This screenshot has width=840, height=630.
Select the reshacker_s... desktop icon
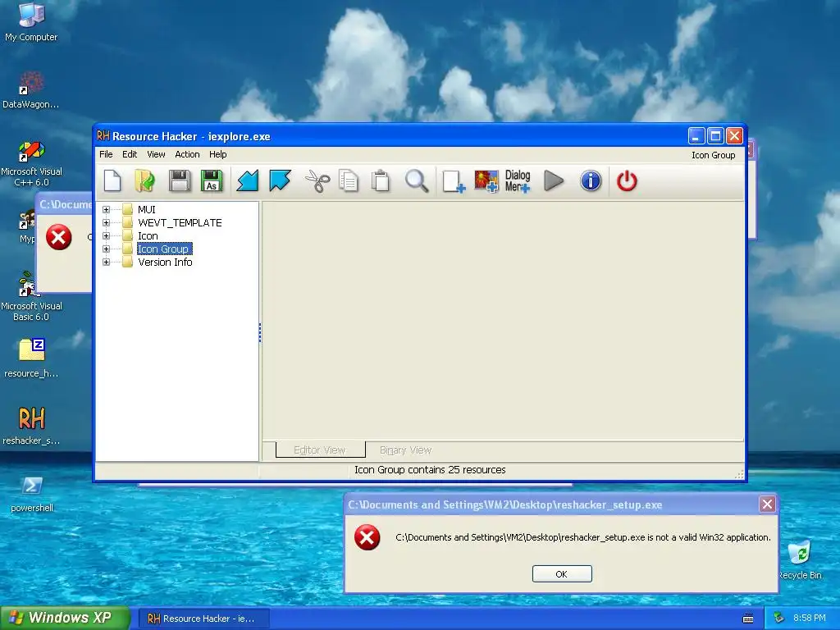31,426
